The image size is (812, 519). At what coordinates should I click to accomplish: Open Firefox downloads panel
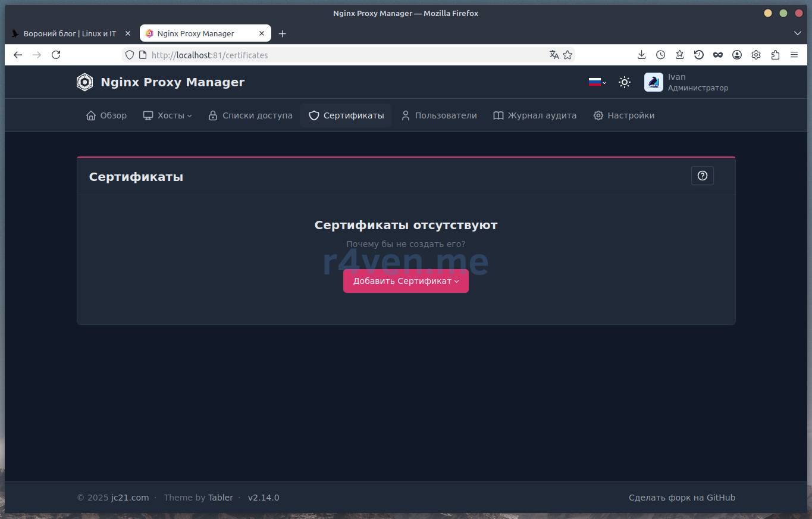(641, 55)
